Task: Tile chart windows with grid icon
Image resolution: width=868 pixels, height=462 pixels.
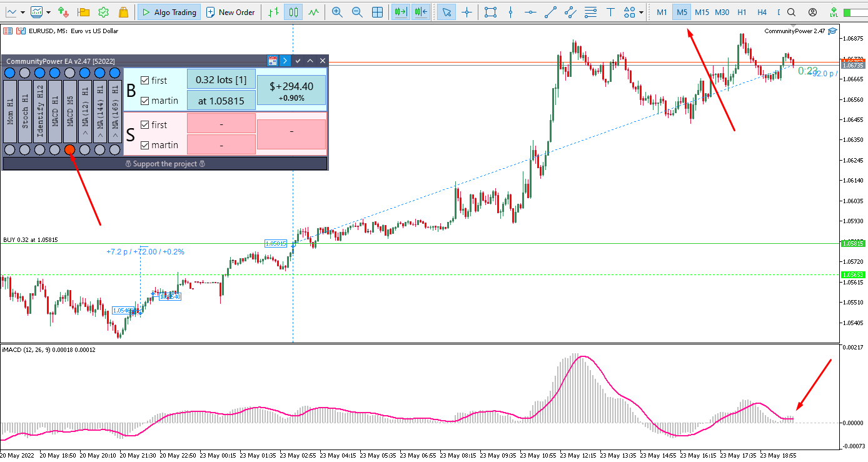Action: (x=378, y=12)
